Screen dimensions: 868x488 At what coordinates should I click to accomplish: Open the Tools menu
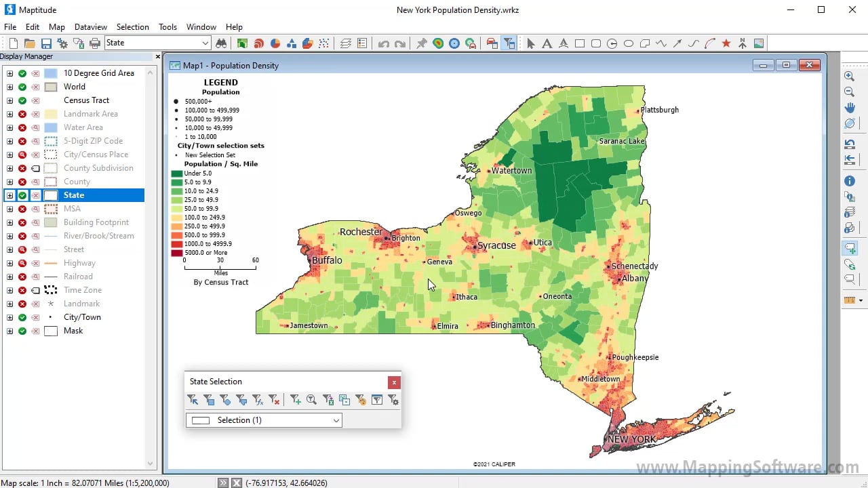click(x=167, y=27)
